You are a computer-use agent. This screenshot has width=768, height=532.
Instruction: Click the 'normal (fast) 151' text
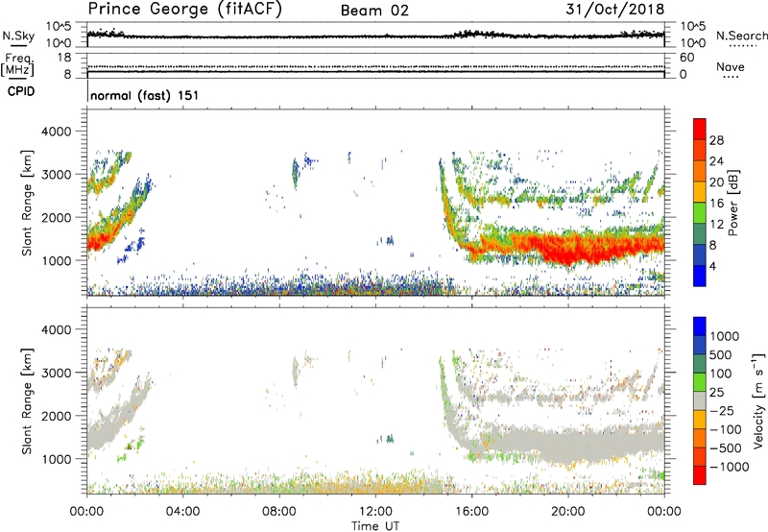point(145,95)
